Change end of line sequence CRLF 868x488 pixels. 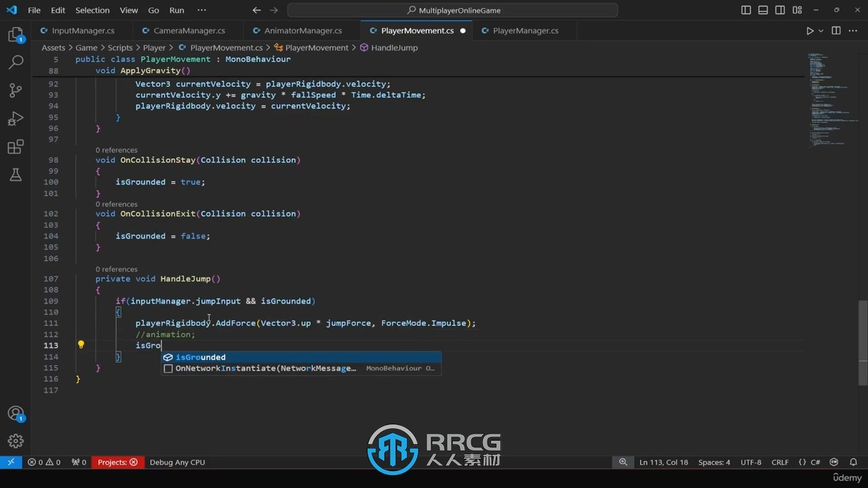coord(780,462)
